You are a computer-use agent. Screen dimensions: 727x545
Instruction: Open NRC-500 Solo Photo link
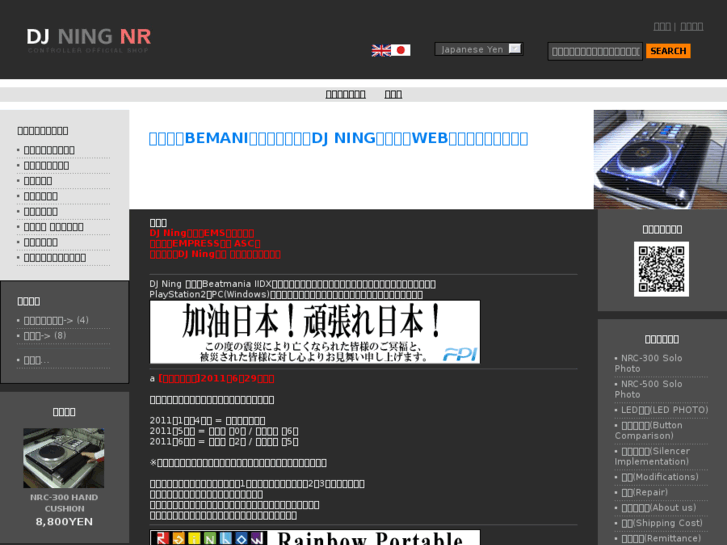(x=648, y=389)
